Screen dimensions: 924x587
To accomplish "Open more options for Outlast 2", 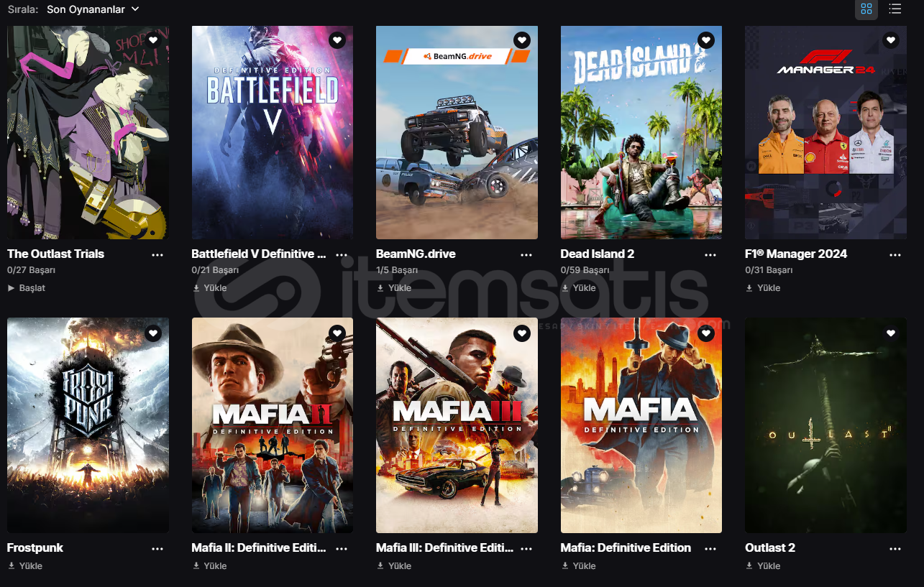I will (x=895, y=549).
